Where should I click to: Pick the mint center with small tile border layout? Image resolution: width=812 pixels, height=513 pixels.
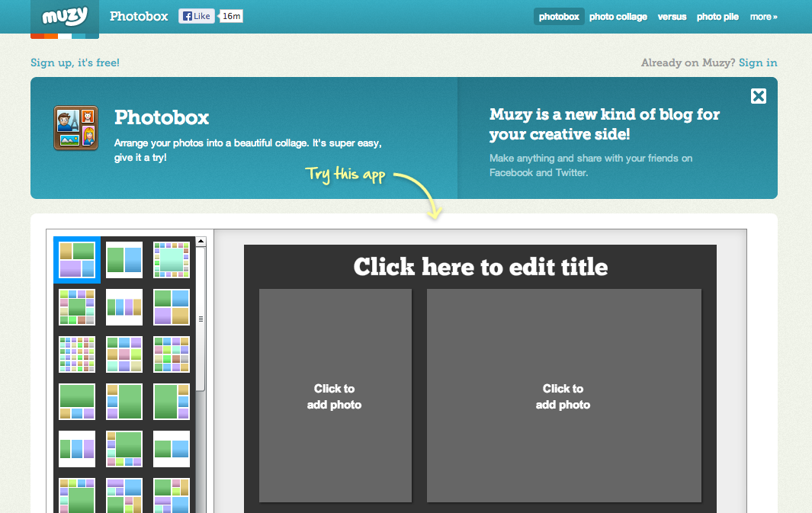coord(172,260)
